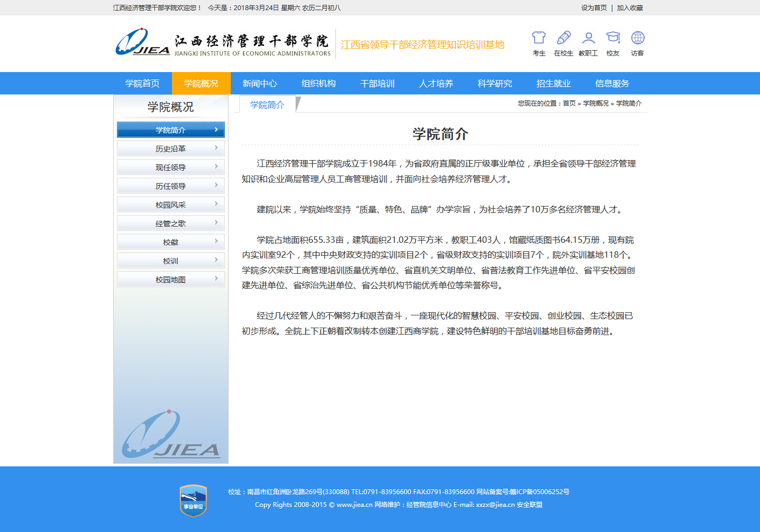Click the 赣ICP备05006252号 record number

click(x=539, y=492)
